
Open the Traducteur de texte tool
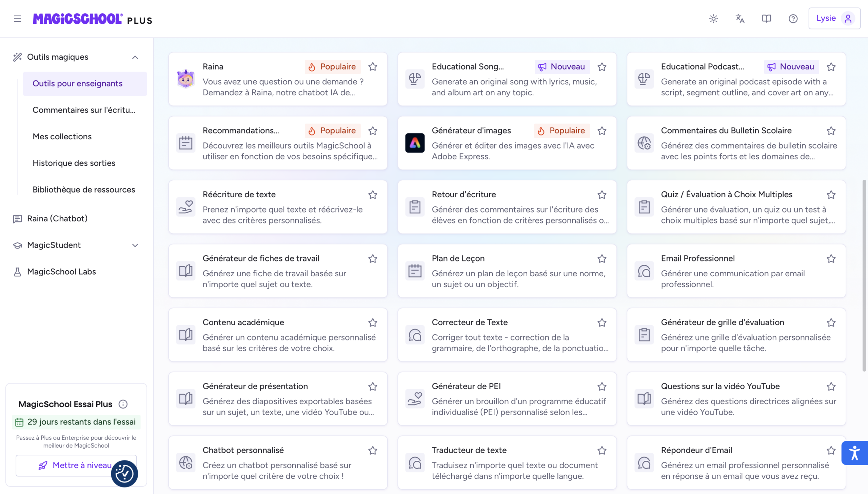click(x=507, y=462)
